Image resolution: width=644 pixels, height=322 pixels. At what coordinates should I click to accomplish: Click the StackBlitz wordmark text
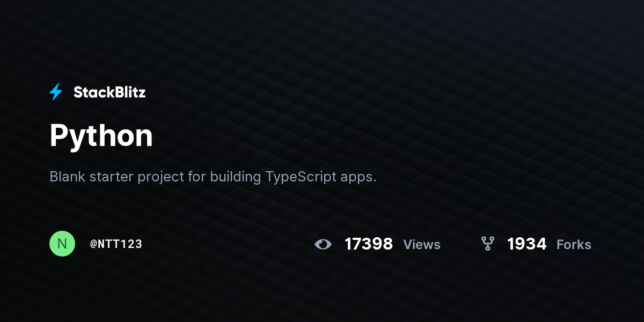(x=109, y=92)
